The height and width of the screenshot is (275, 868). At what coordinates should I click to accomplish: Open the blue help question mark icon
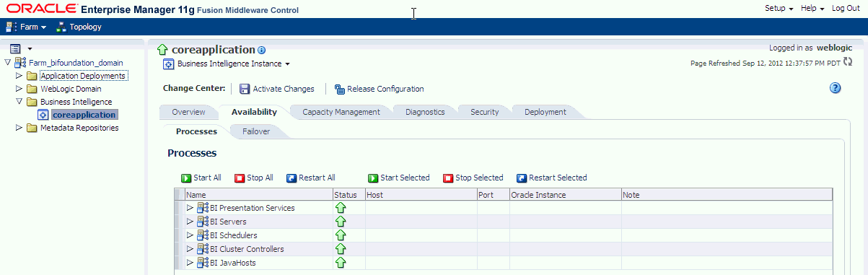(836, 88)
